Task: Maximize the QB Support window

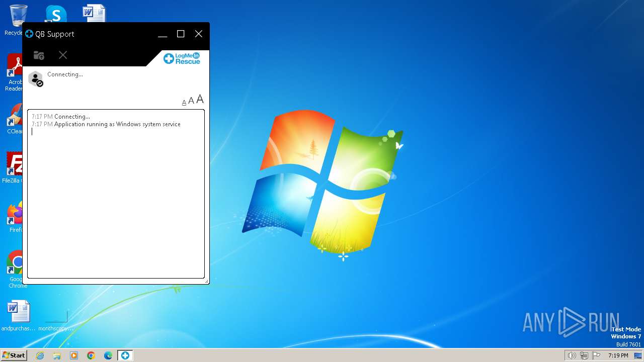Action: pyautogui.click(x=181, y=34)
